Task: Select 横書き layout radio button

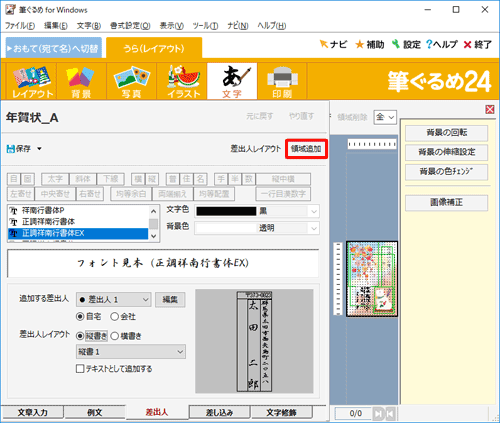Action: (114, 336)
